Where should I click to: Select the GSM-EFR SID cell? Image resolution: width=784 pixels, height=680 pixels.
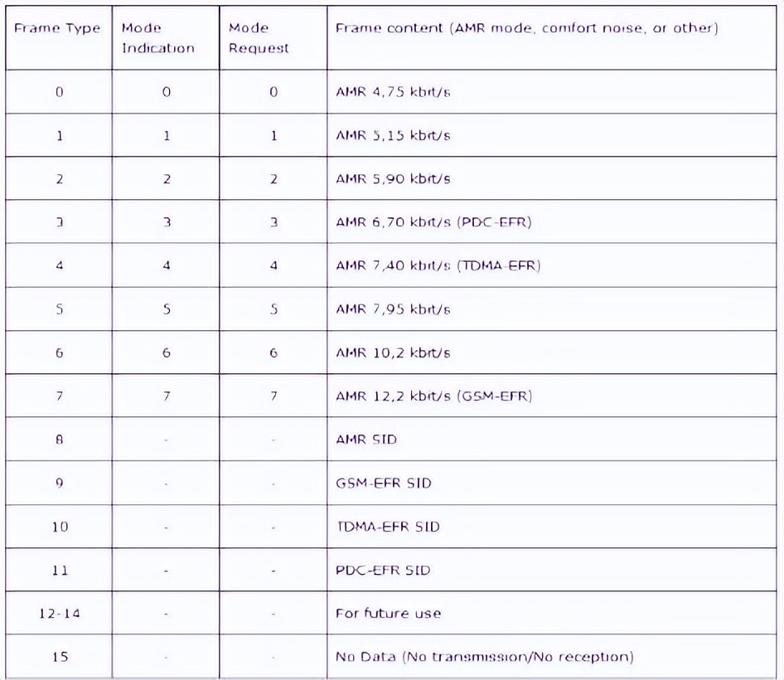click(x=384, y=483)
